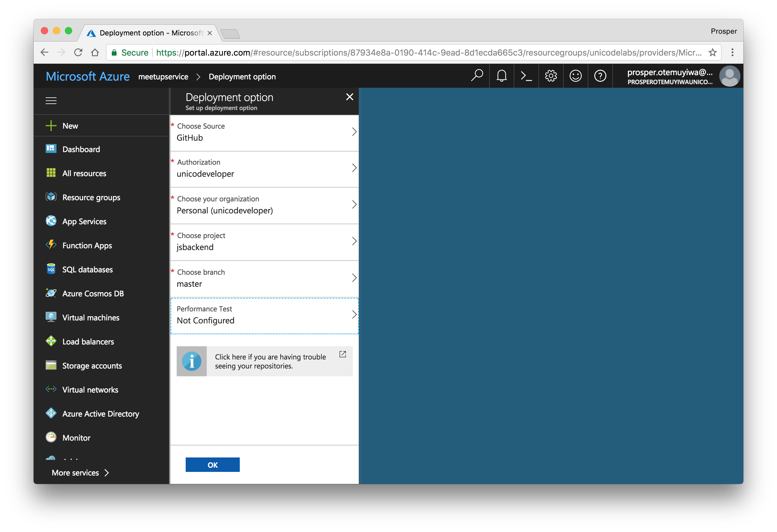
Task: Close the Deployment option blade
Action: pos(349,97)
